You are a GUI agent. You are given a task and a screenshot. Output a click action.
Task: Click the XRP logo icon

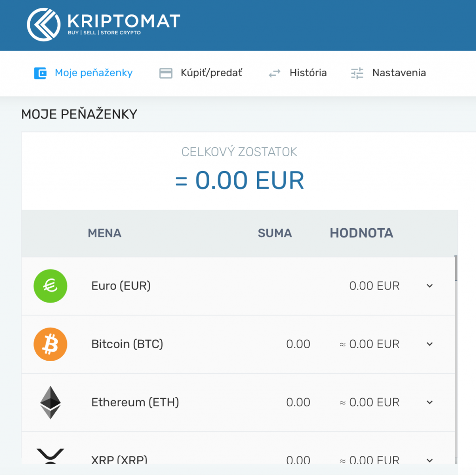pos(50,456)
